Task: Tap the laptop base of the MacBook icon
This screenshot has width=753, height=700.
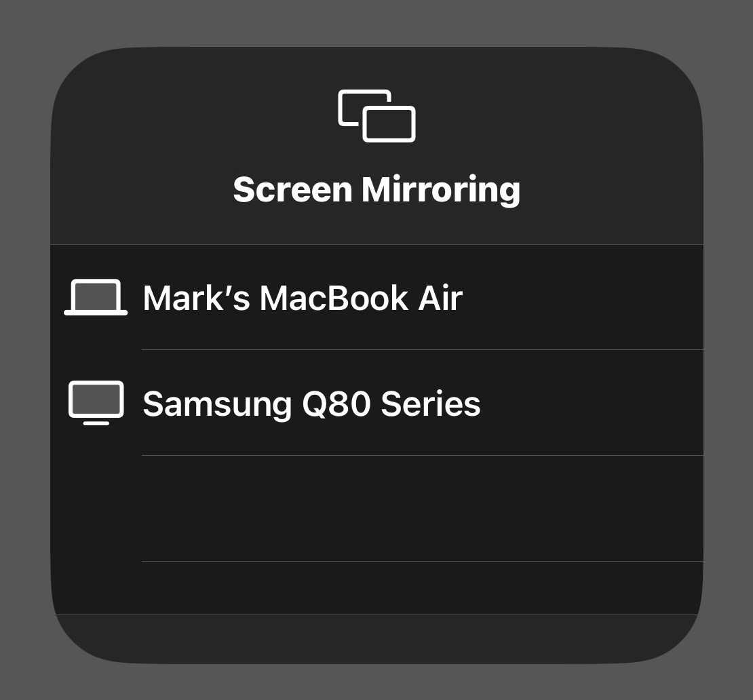Action: coord(96,313)
